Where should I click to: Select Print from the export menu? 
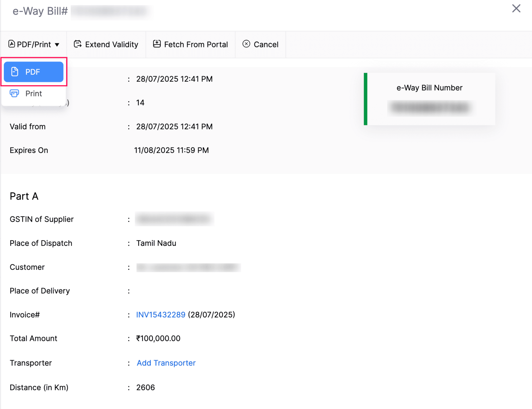click(x=33, y=93)
